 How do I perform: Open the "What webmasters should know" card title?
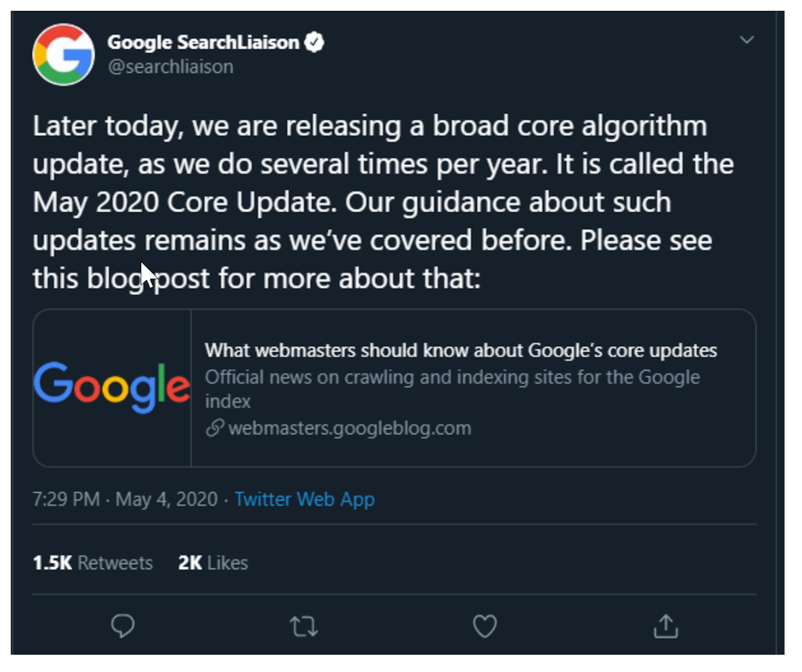pos(461,351)
